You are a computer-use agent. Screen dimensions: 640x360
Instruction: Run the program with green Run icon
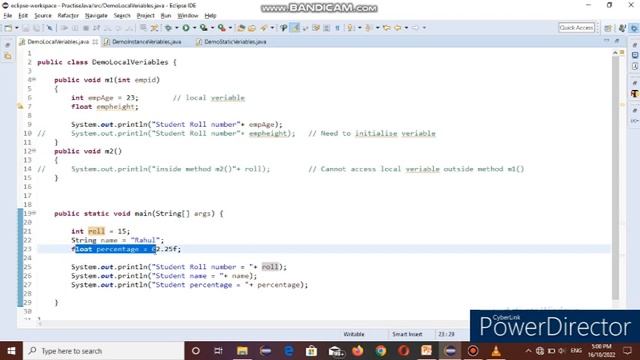(186, 28)
